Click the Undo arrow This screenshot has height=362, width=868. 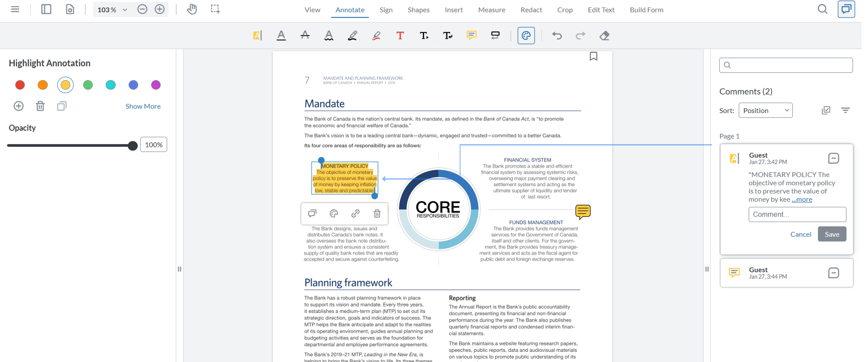tap(557, 35)
